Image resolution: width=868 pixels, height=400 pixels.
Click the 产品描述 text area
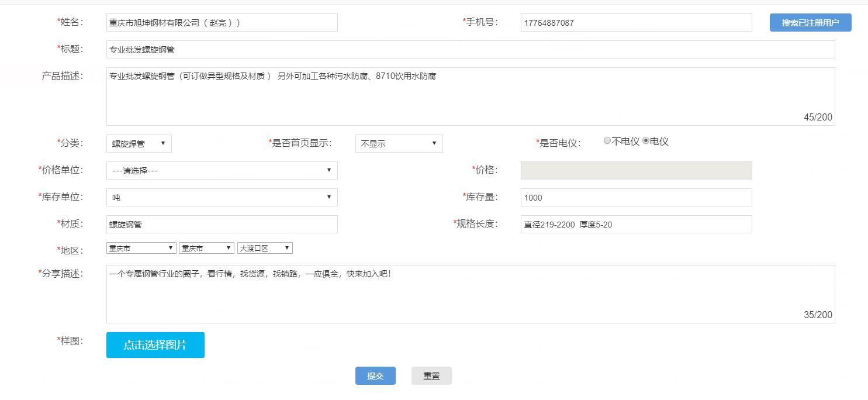pyautogui.click(x=470, y=96)
